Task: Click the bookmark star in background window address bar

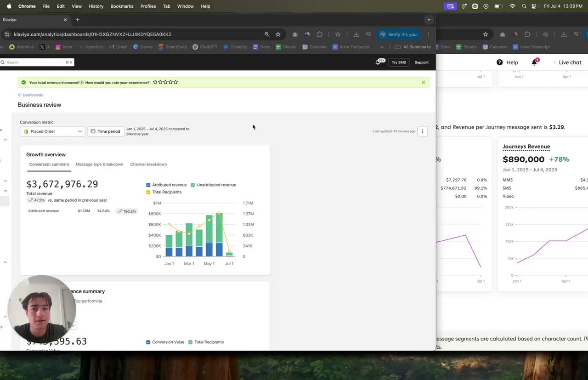Action: pyautogui.click(x=486, y=34)
